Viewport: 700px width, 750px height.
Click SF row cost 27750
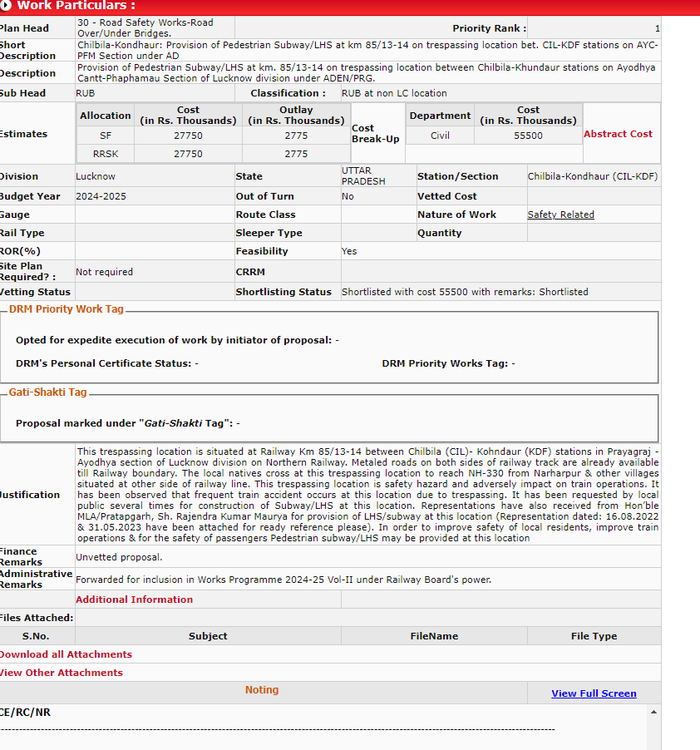point(189,136)
